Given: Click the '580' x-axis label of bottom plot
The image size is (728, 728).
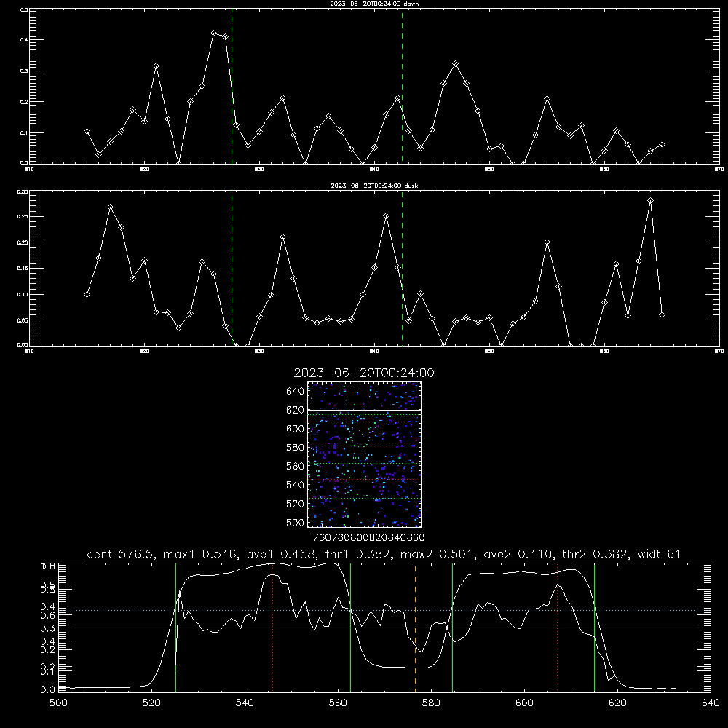Looking at the screenshot, I should [431, 703].
